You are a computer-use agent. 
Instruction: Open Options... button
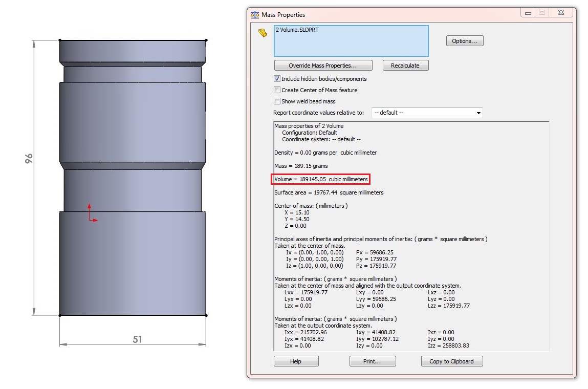(465, 41)
